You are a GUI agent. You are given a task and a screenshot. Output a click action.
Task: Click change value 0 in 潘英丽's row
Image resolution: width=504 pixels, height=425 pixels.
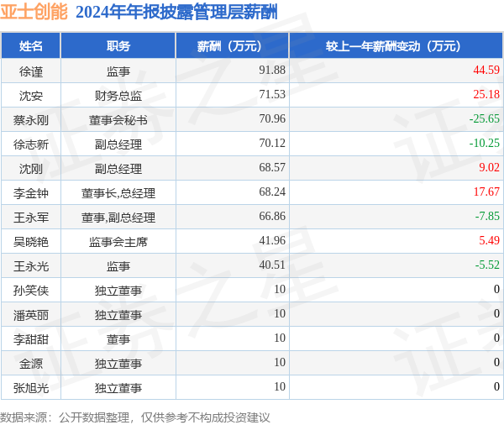click(x=496, y=314)
